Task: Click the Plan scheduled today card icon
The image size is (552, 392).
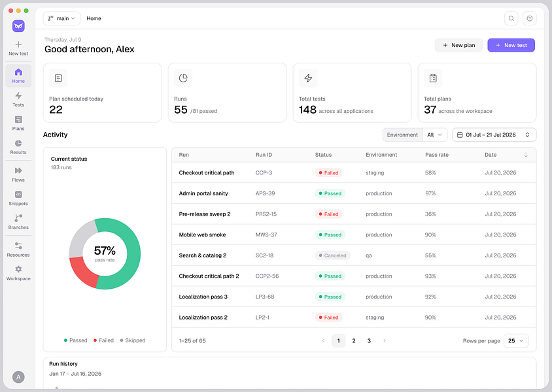Action: 58,78
